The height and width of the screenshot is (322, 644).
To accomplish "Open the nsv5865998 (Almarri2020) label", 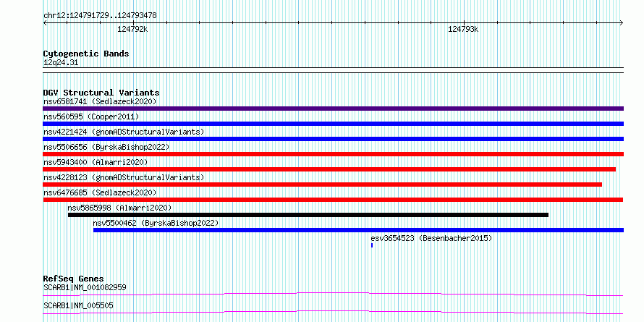I will (119, 208).
